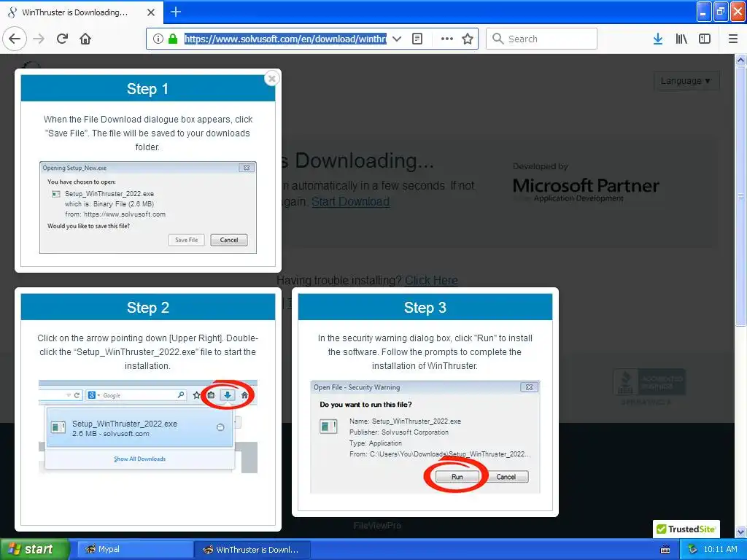Image resolution: width=747 pixels, height=560 pixels.
Task: Click the Step 2 screenshot image
Action: pyautogui.click(x=147, y=426)
